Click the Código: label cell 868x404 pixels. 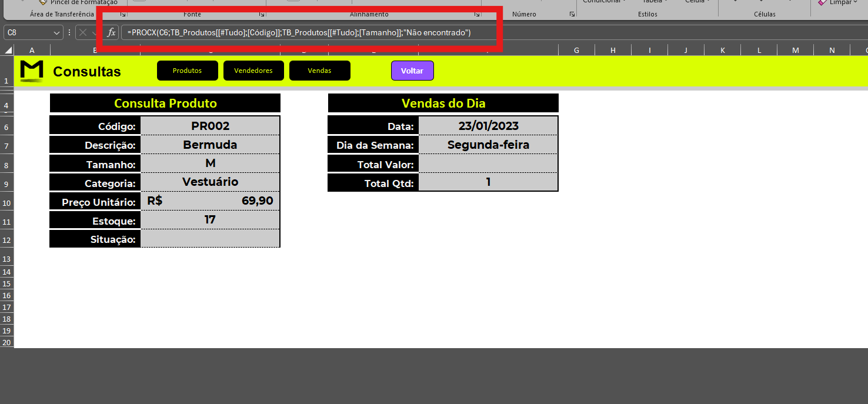95,126
